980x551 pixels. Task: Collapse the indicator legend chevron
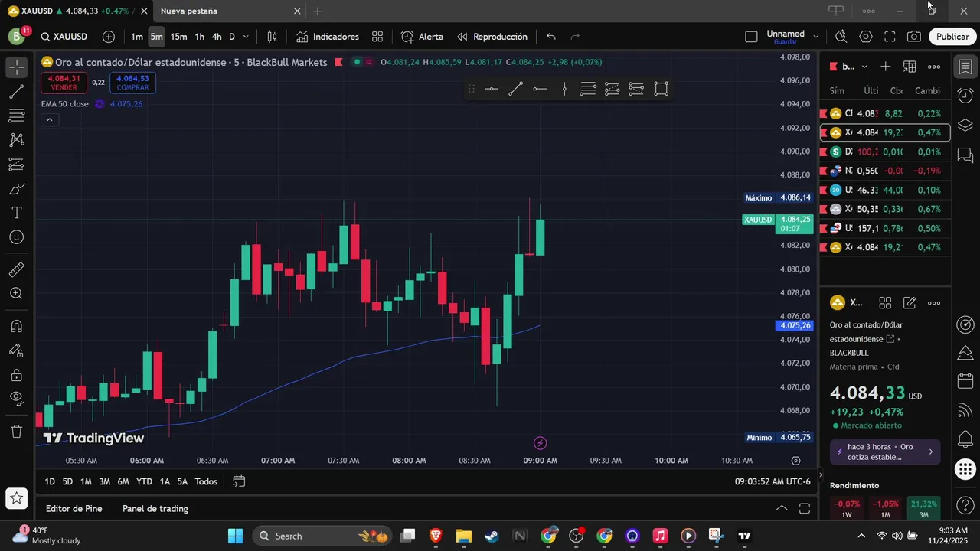click(x=49, y=120)
